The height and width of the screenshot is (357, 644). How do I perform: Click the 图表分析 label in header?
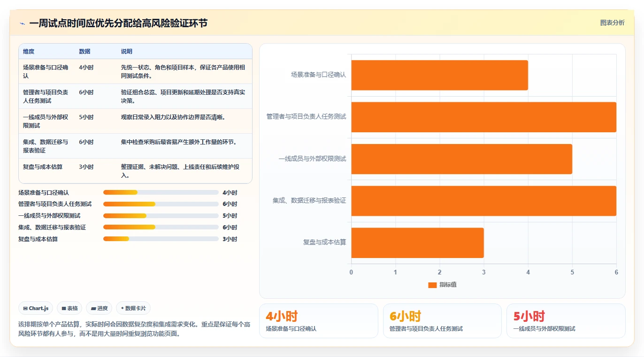pyautogui.click(x=613, y=23)
